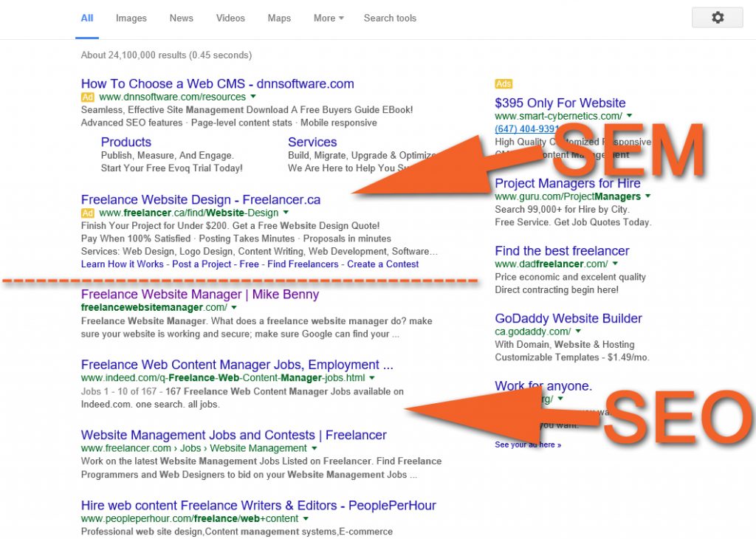Open 'Freelance Website Design - Freelancer.ca' link
Screen dimensions: 756x539
coord(201,199)
